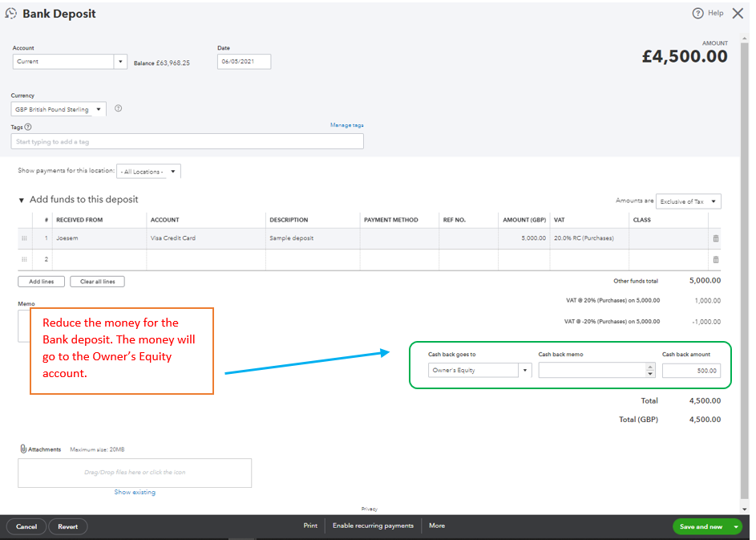Click the Show existing attachments link

pyautogui.click(x=135, y=492)
